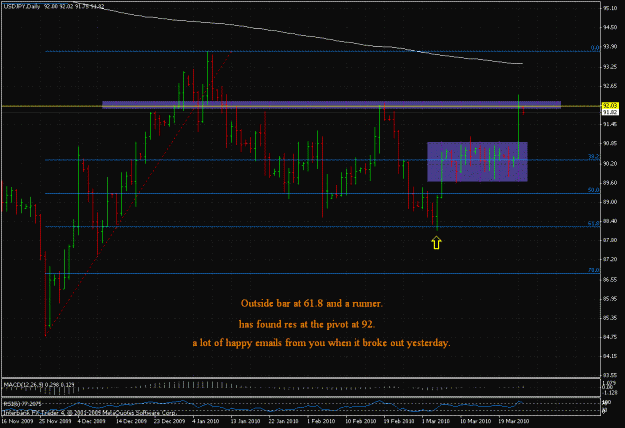
Task: Click the 1 Mar 2010 date label
Action: click(436, 421)
